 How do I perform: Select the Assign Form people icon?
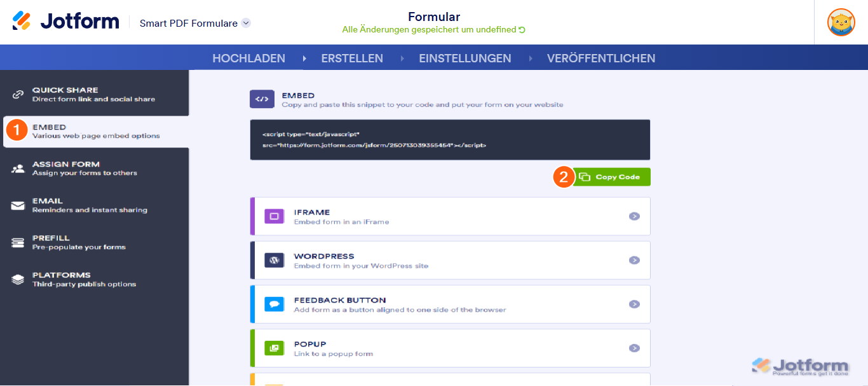(x=18, y=169)
